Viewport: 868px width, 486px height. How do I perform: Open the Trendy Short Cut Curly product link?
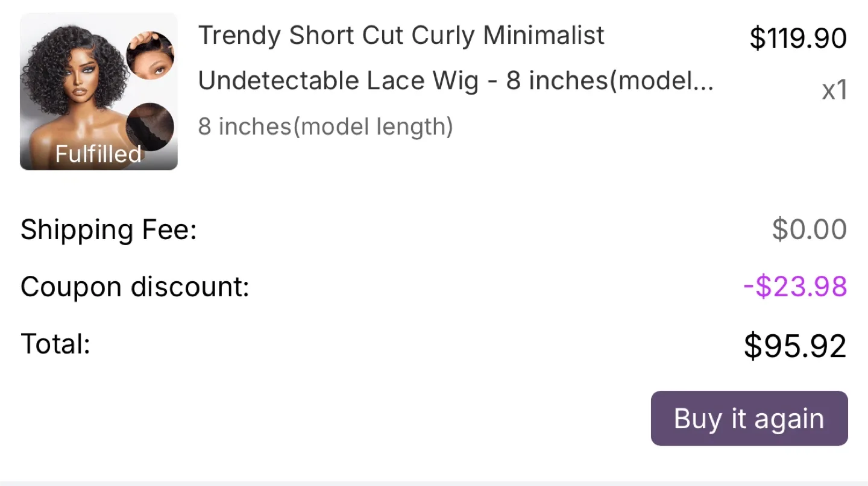click(x=401, y=35)
